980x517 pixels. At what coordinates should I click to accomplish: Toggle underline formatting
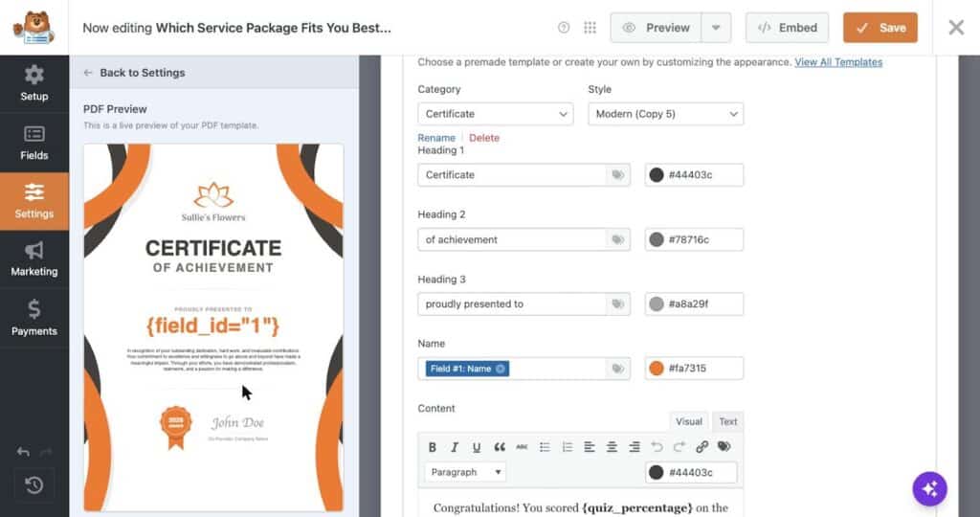477,447
